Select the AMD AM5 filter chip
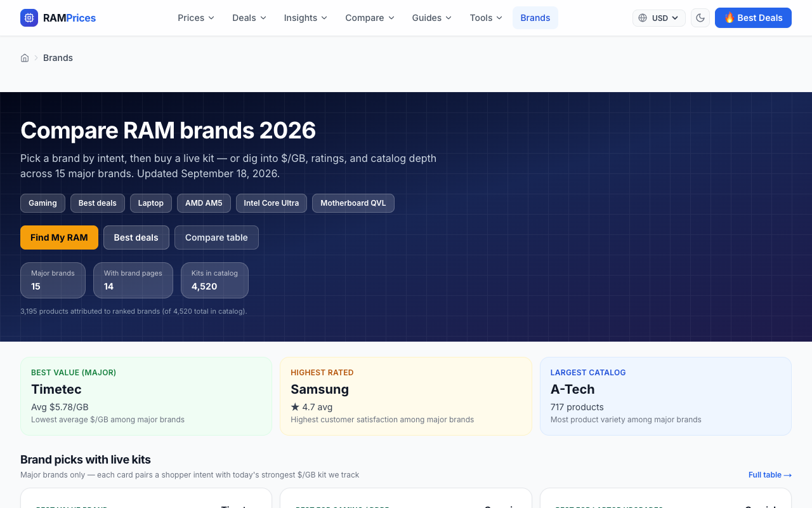 204,203
